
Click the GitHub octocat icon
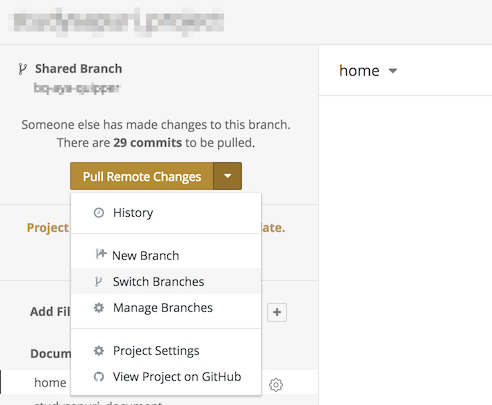point(99,377)
